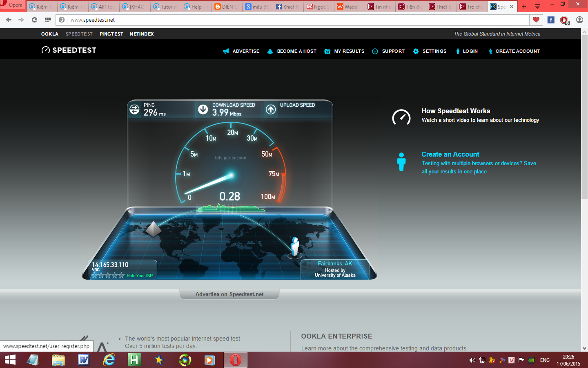This screenshot has height=368, width=588.
Task: Open the ADVERTISE menu item
Action: tap(241, 51)
